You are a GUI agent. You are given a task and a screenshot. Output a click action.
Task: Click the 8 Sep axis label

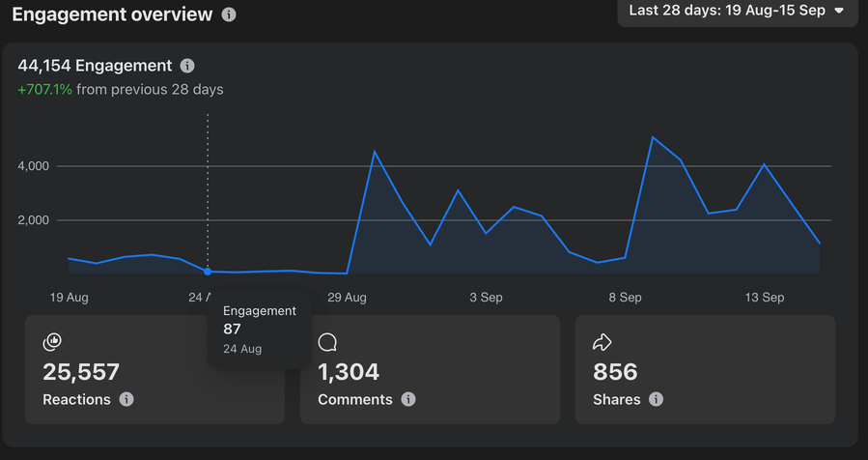[625, 298]
